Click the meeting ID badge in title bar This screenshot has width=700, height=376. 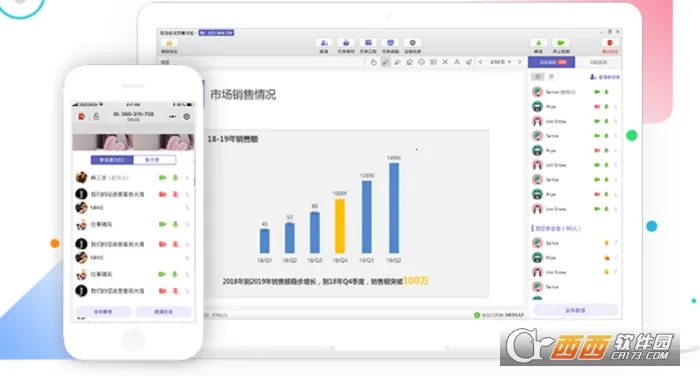[x=216, y=33]
